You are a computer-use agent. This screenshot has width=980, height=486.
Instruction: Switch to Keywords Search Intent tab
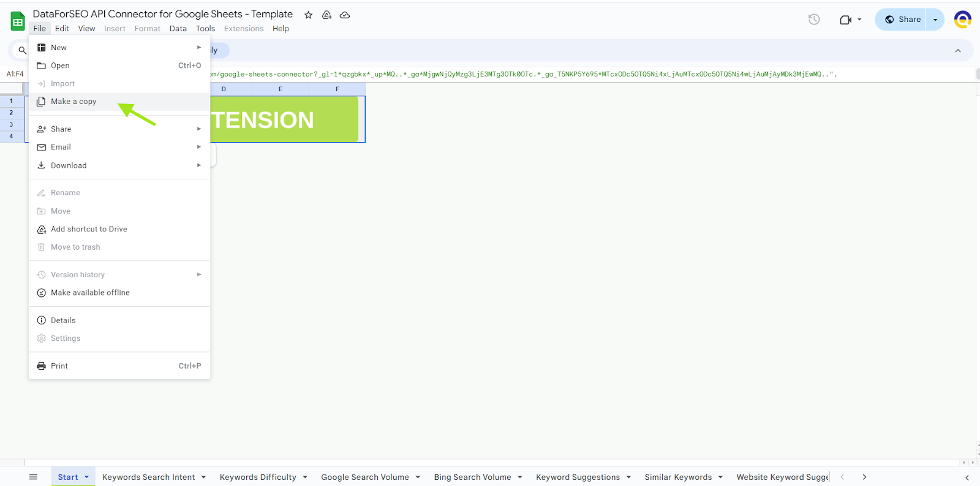click(149, 477)
